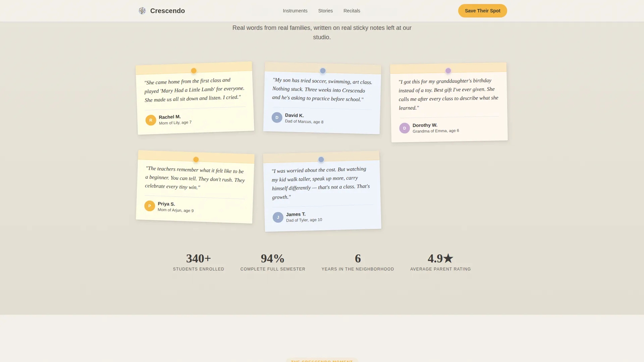Click the 94% statistic

[x=273, y=258]
